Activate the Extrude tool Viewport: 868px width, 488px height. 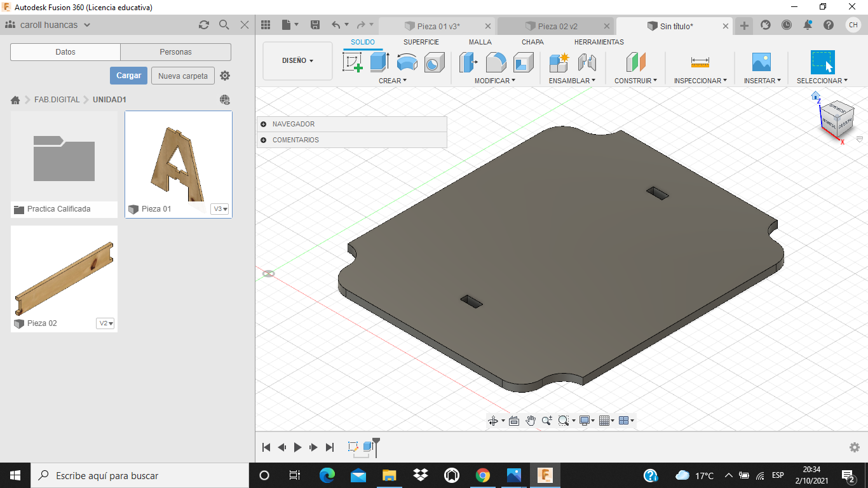tap(379, 62)
